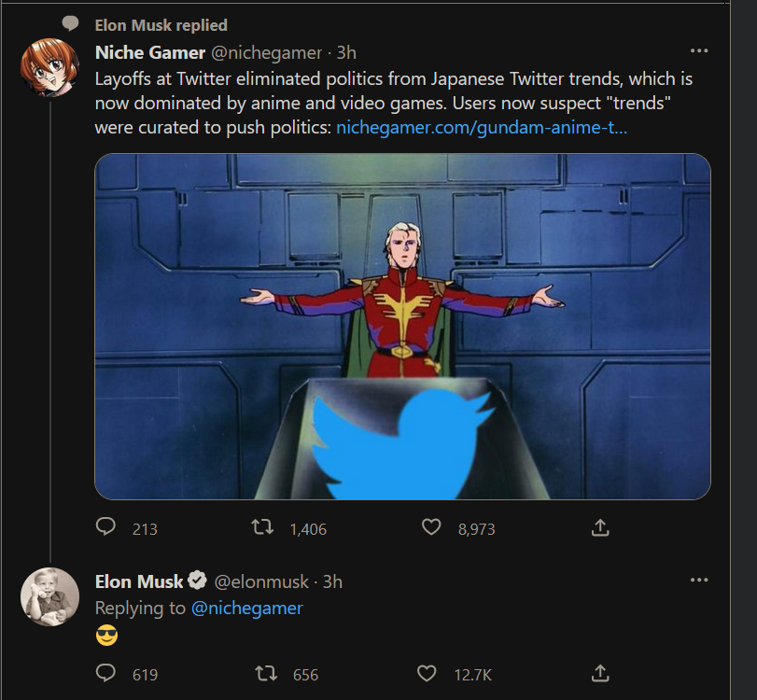The width and height of the screenshot is (757, 700).
Task: Share the Niche Gamer tweet
Action: pyautogui.click(x=600, y=527)
